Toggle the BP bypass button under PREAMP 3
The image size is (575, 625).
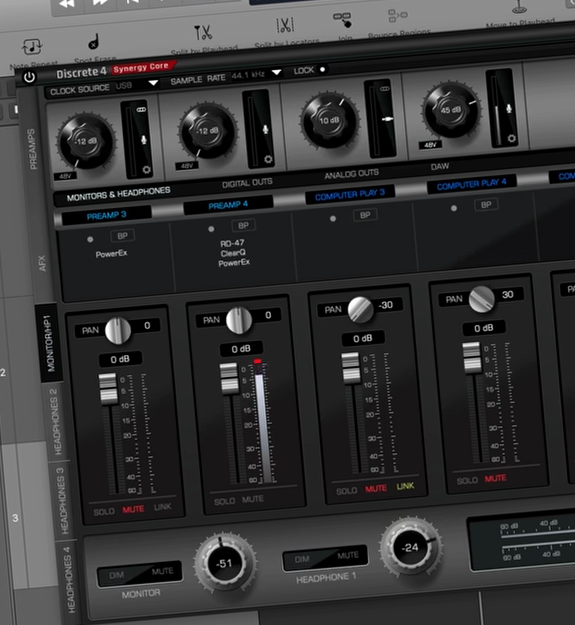point(122,236)
